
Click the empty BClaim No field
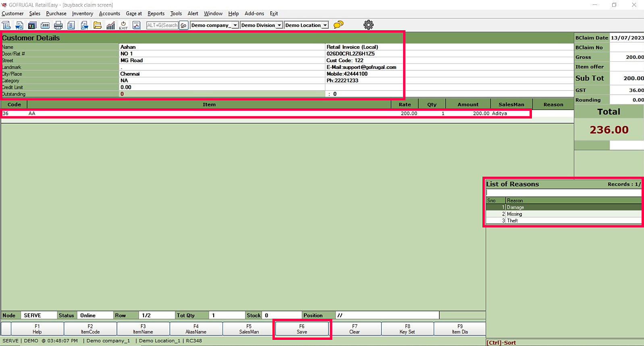tap(627, 48)
